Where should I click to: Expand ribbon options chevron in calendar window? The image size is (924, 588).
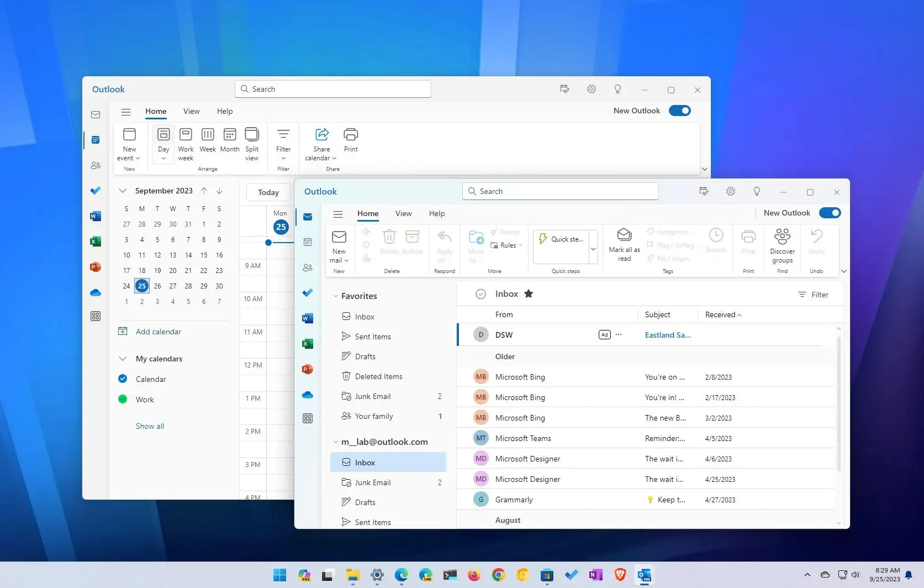pyautogui.click(x=704, y=169)
